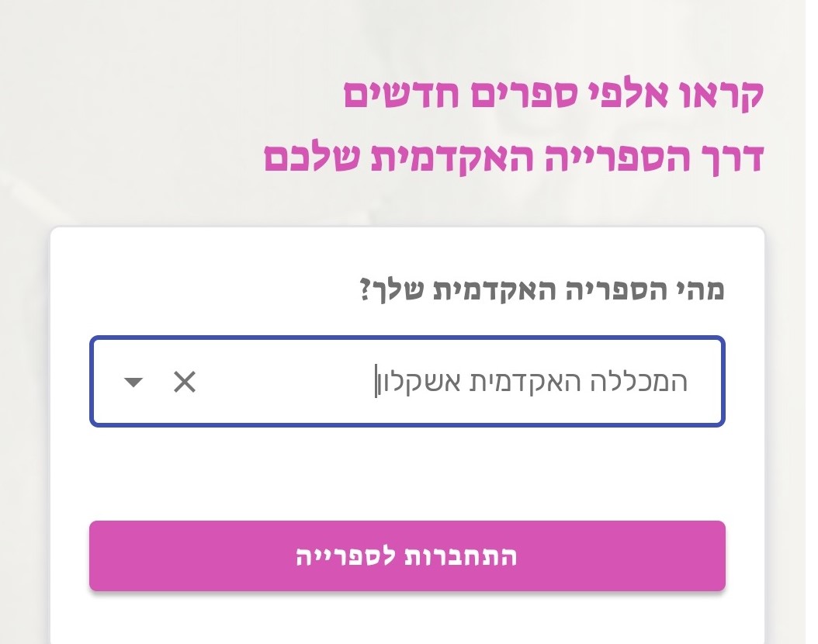Clear the selected library with the X icon
Image resolution: width=818 pixels, height=644 pixels.
coord(185,382)
